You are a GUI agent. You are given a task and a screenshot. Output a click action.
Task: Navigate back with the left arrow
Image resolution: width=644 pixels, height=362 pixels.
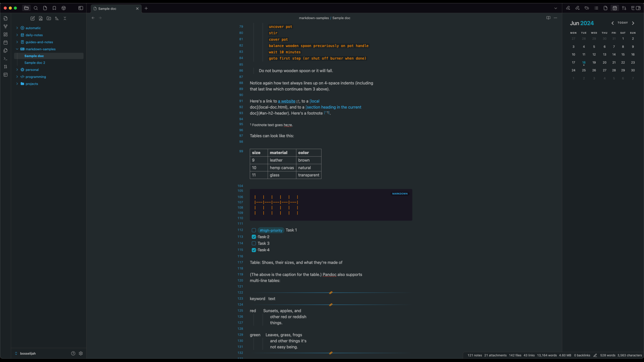93,18
